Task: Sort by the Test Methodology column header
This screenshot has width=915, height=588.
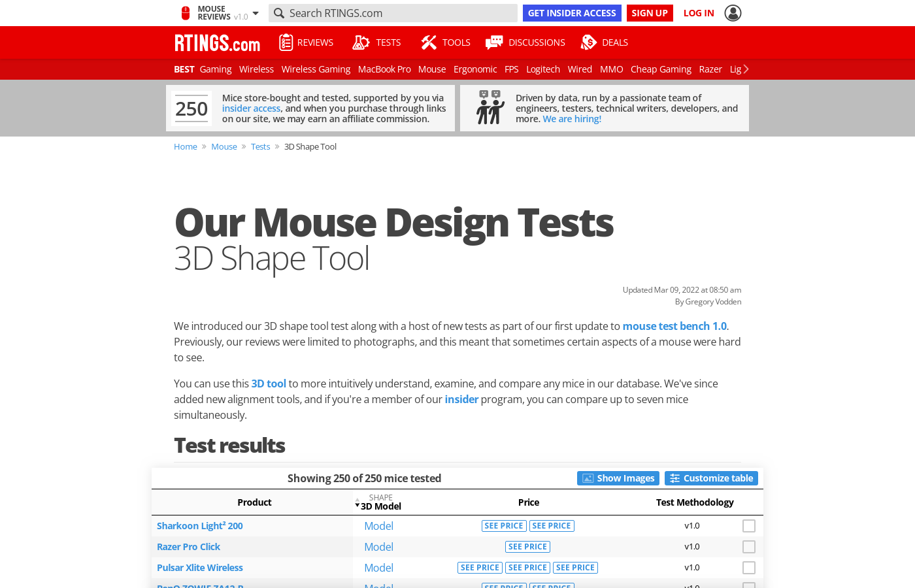Action: [x=695, y=502]
